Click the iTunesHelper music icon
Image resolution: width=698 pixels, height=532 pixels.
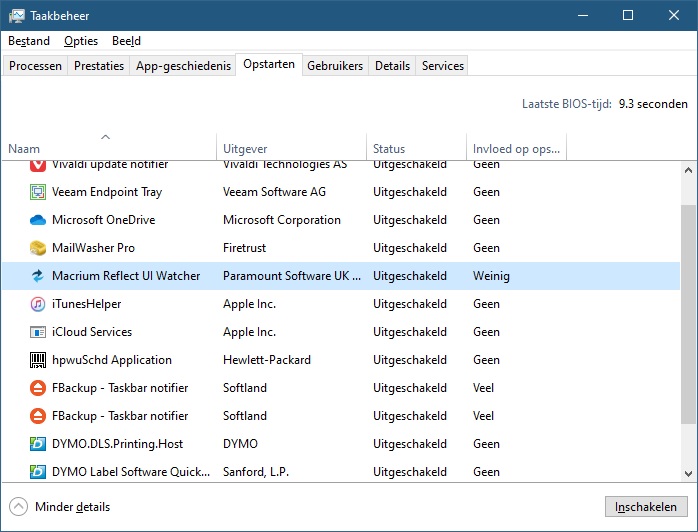click(38, 304)
